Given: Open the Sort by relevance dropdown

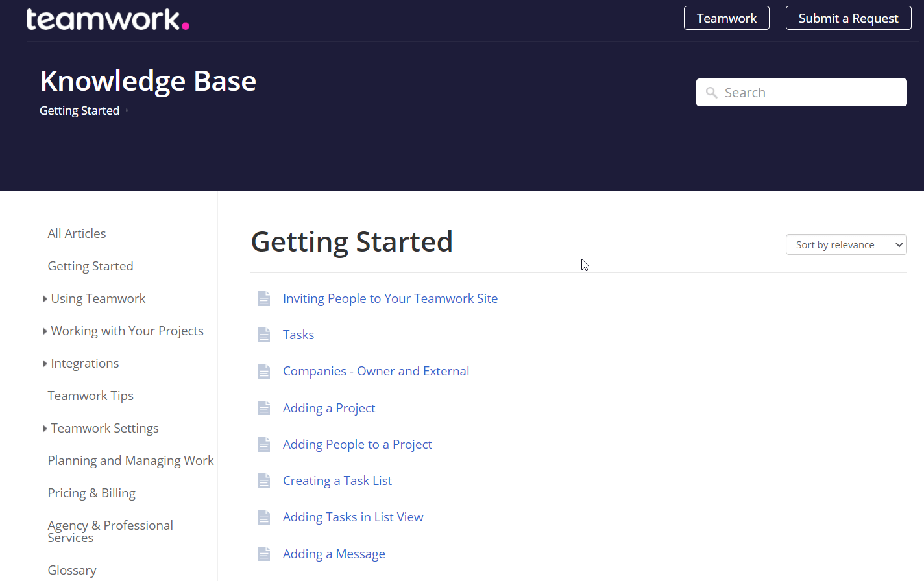Looking at the screenshot, I should click(x=846, y=244).
